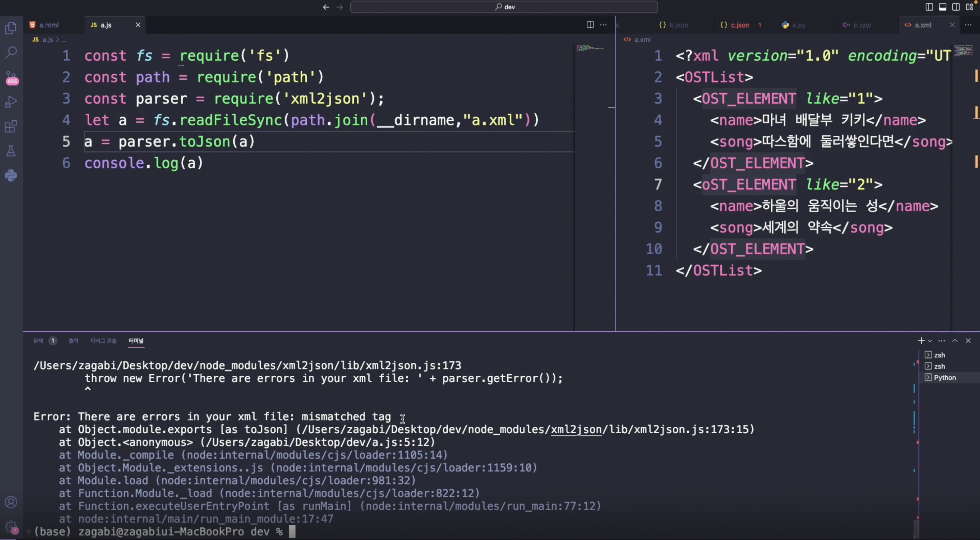The height and width of the screenshot is (540, 980).
Task: Open the xml2json link in the stack trace
Action: 576,429
